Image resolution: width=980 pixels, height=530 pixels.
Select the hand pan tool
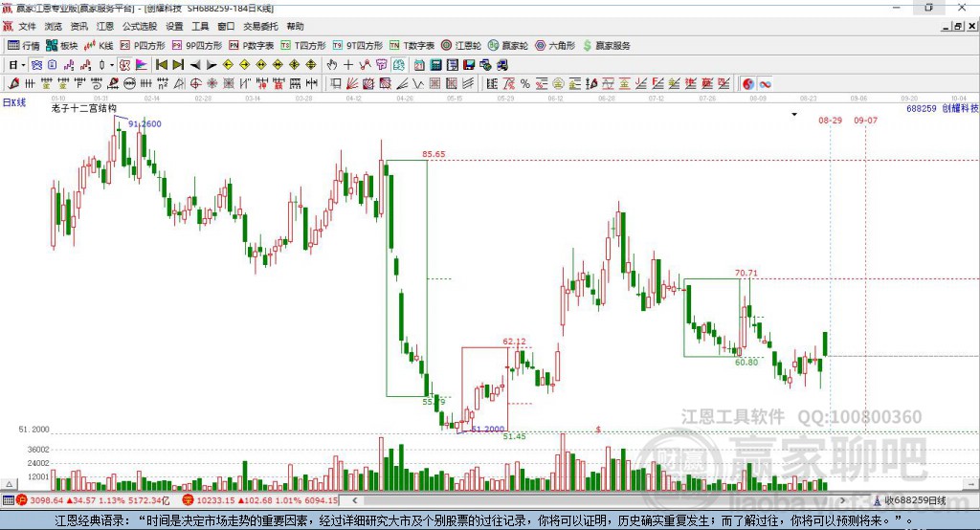pyautogui.click(x=331, y=64)
